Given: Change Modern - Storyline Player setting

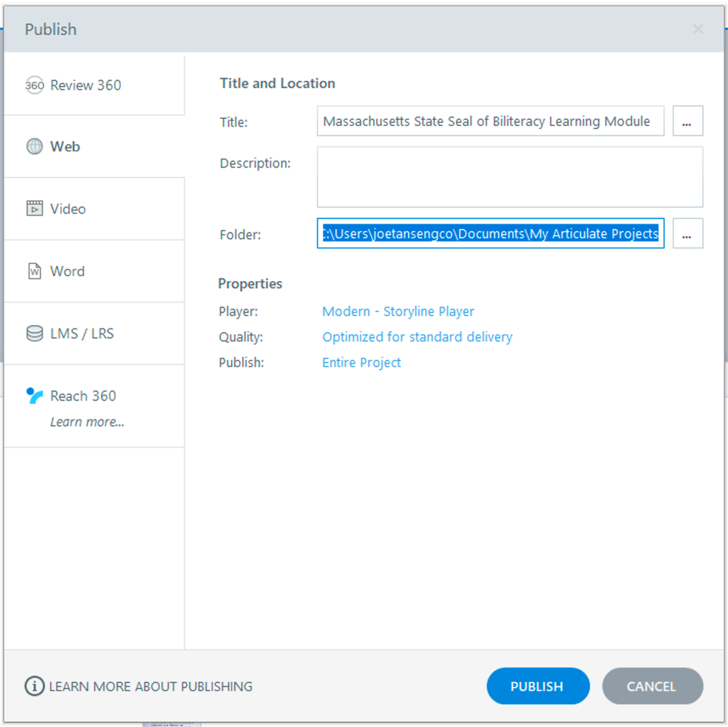Looking at the screenshot, I should (x=398, y=312).
